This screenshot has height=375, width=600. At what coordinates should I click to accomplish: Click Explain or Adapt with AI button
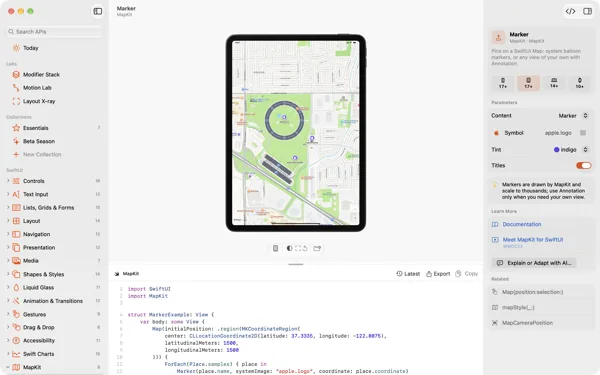(x=534, y=263)
